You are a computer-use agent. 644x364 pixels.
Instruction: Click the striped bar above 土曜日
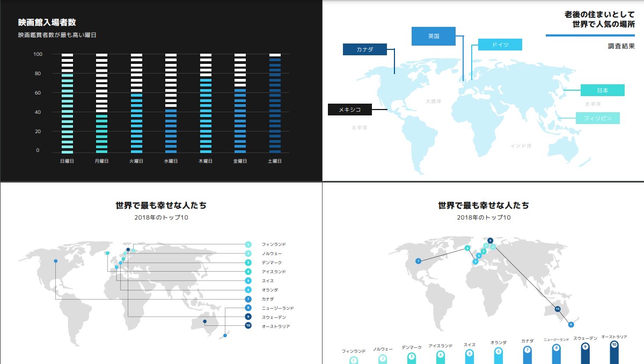coord(275,104)
